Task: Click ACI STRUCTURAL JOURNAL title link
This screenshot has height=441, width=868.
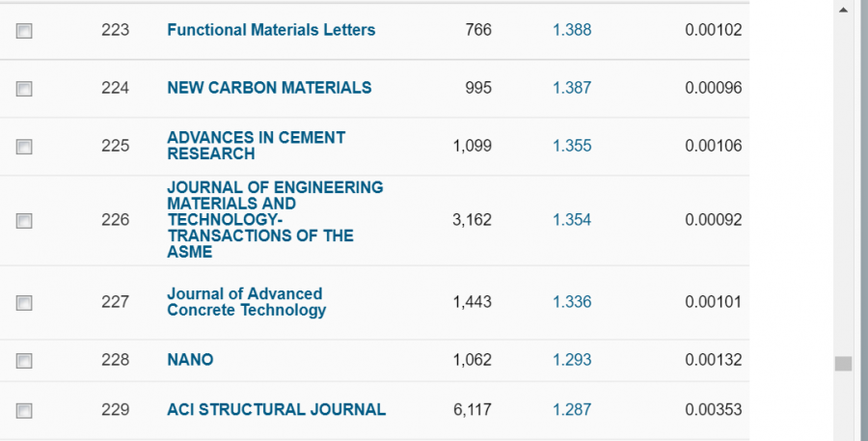Action: pos(276,409)
